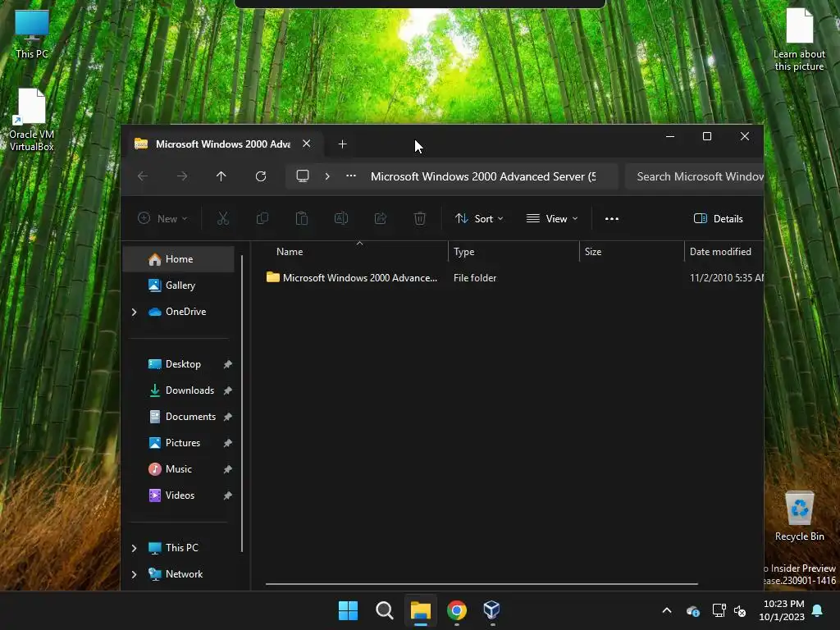Screen dimensions: 840x630
Task: Select the Microsoft Windows 2000 Adva tab
Action: pyautogui.click(x=221, y=144)
